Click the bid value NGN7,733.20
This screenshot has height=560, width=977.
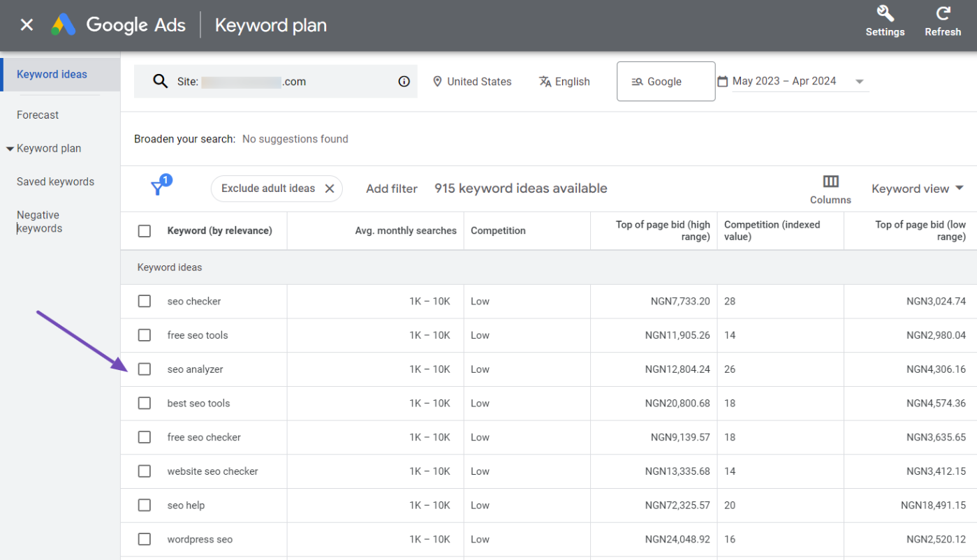click(680, 302)
